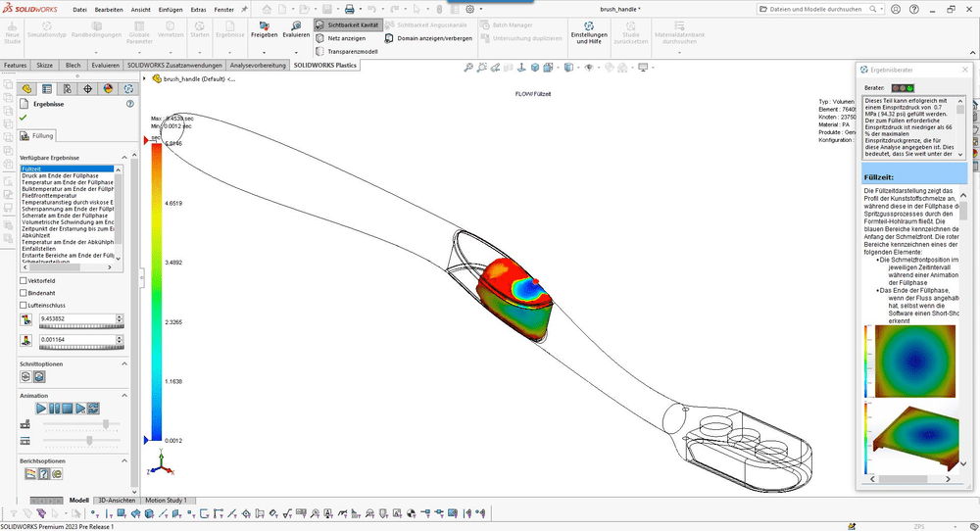Click the animation loop icon

click(94, 408)
